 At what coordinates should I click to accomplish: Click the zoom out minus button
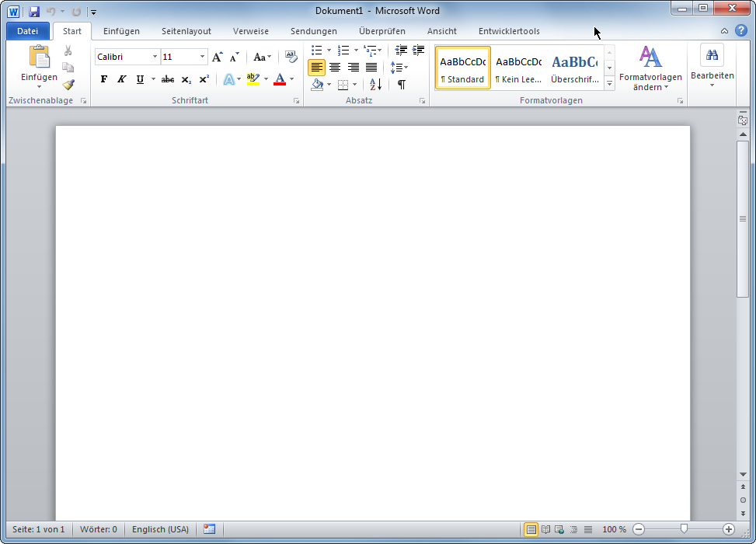(639, 529)
